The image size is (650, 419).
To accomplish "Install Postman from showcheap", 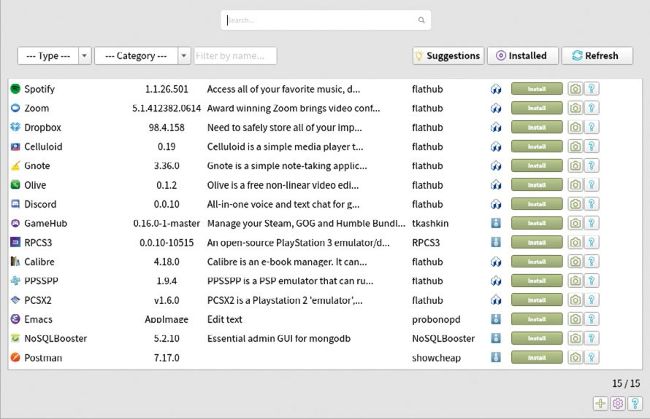I will (536, 357).
